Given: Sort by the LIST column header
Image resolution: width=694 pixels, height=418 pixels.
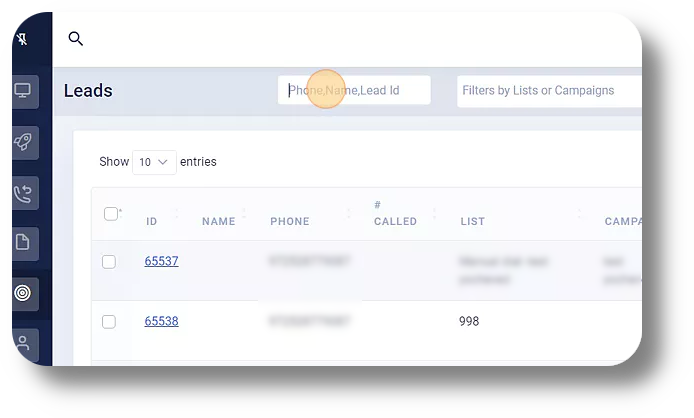Looking at the screenshot, I should (x=473, y=221).
